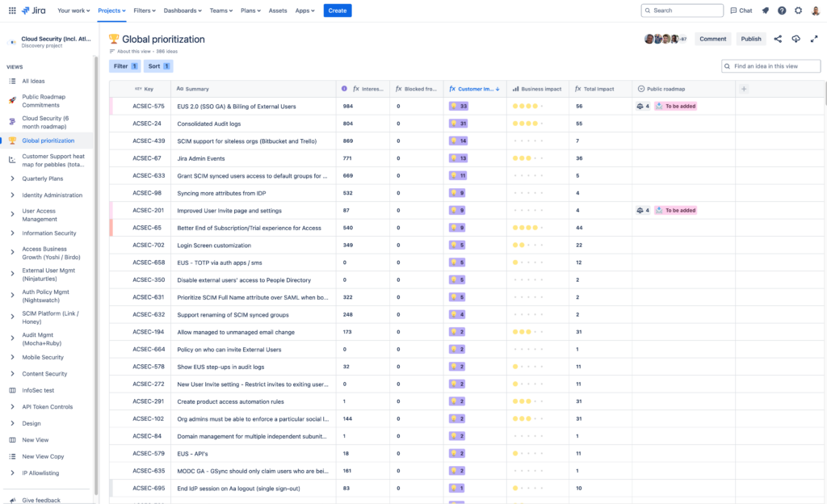Open Chat from top bar

pos(741,10)
